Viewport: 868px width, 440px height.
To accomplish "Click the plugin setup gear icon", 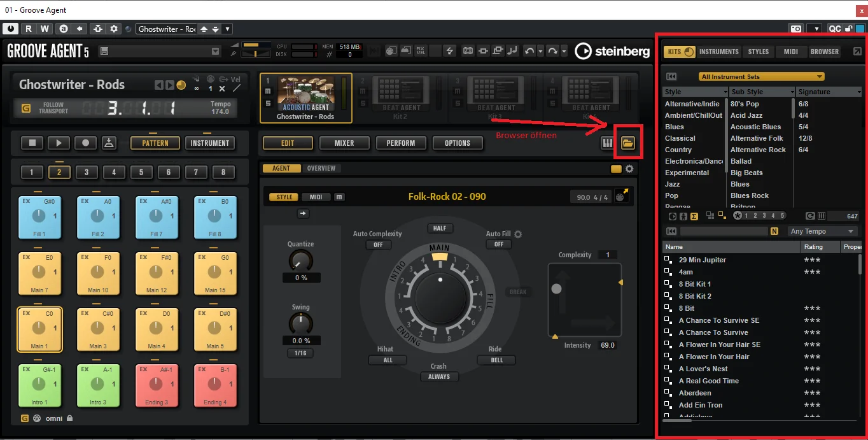I will [x=114, y=29].
